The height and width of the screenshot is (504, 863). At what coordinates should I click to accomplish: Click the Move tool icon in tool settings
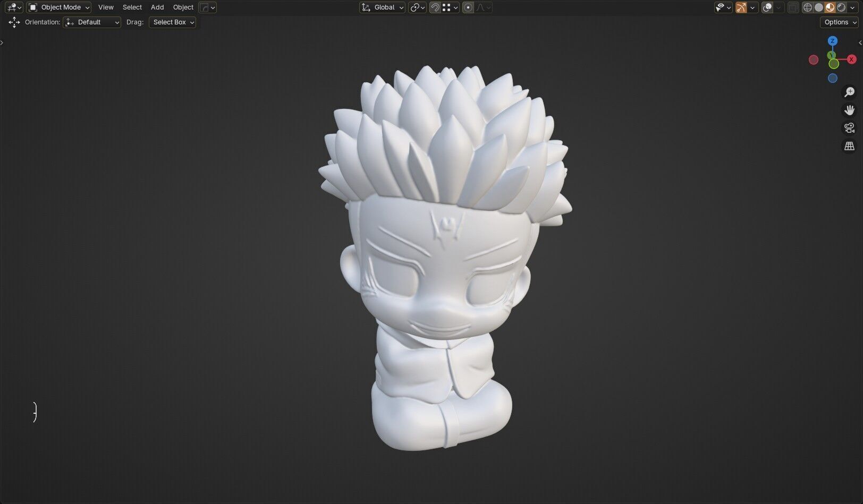pos(14,22)
